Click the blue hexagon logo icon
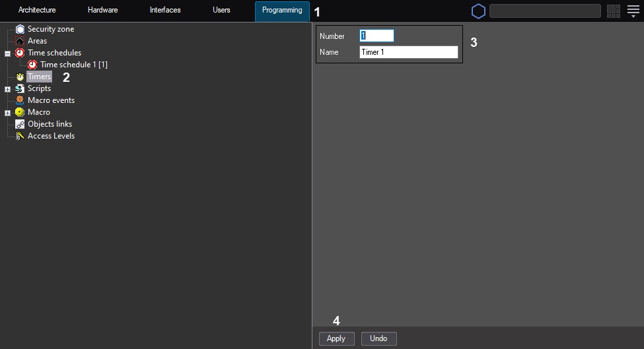The height and width of the screenshot is (349, 644). [478, 11]
